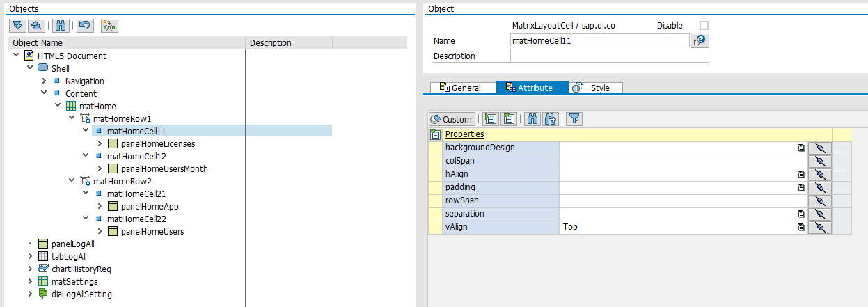The height and width of the screenshot is (307, 868).
Task: Click the binding icon for backgroundDesign property
Action: click(819, 148)
